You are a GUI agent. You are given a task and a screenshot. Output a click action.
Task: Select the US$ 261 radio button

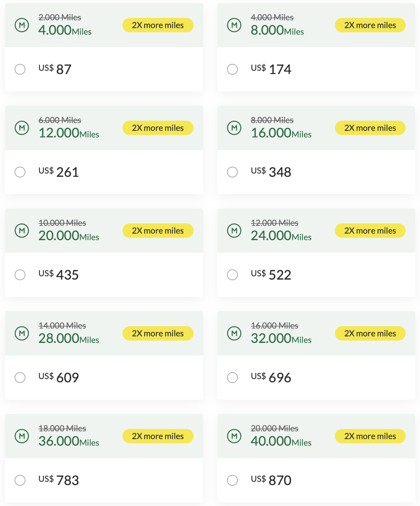click(20, 172)
